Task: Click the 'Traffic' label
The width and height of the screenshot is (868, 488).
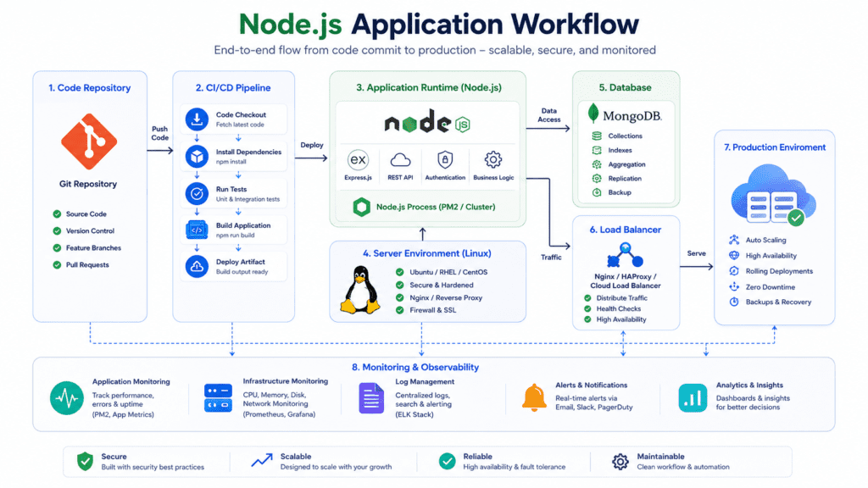Action: point(551,258)
